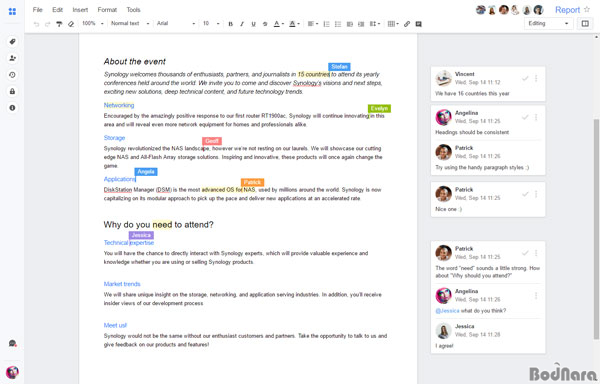600x384 pixels.
Task: Open the tags icon in left sidebar
Action: [12, 41]
